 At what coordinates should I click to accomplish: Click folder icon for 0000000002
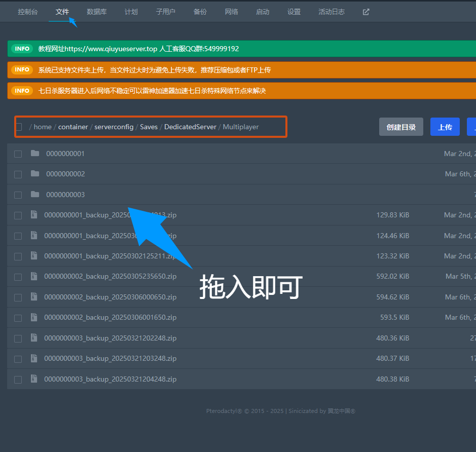pos(35,174)
